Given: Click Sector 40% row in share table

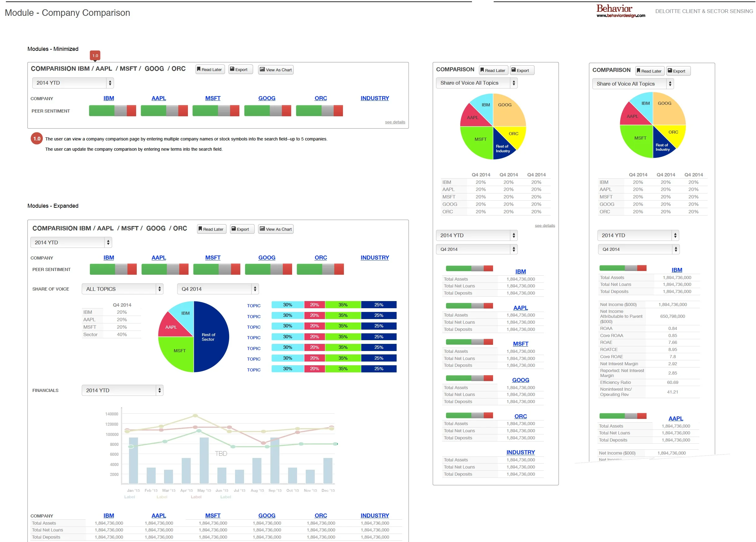Looking at the screenshot, I should [111, 335].
